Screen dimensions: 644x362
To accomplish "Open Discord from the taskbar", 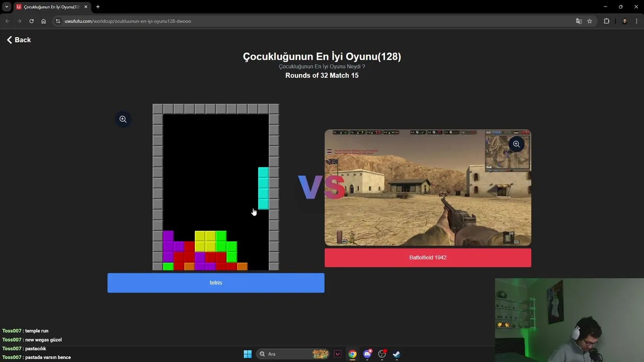I will [x=368, y=354].
